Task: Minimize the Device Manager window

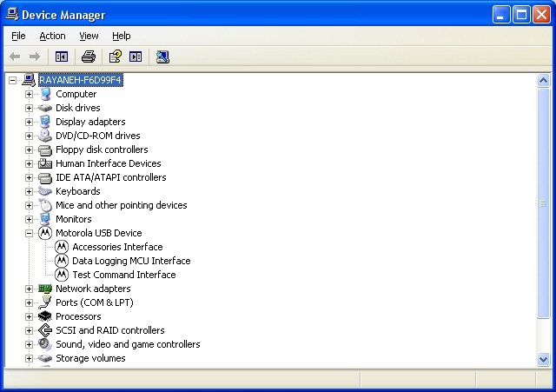Action: coord(501,15)
